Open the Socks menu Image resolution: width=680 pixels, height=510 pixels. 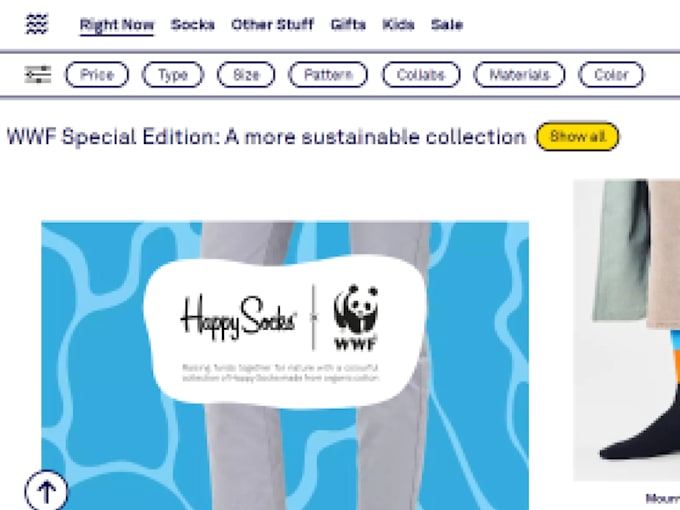(193, 25)
